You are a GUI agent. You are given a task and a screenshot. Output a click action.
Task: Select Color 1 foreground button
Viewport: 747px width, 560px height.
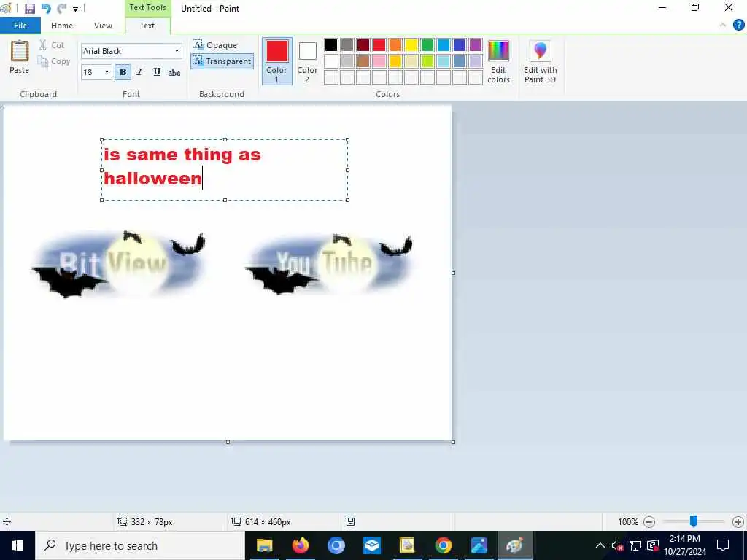276,61
